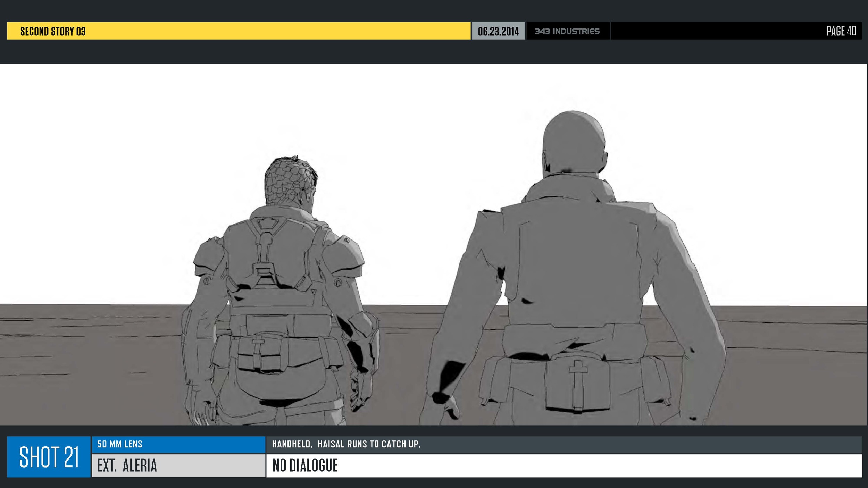Click the 'SHOT 21' label
The image size is (868, 488).
(49, 457)
